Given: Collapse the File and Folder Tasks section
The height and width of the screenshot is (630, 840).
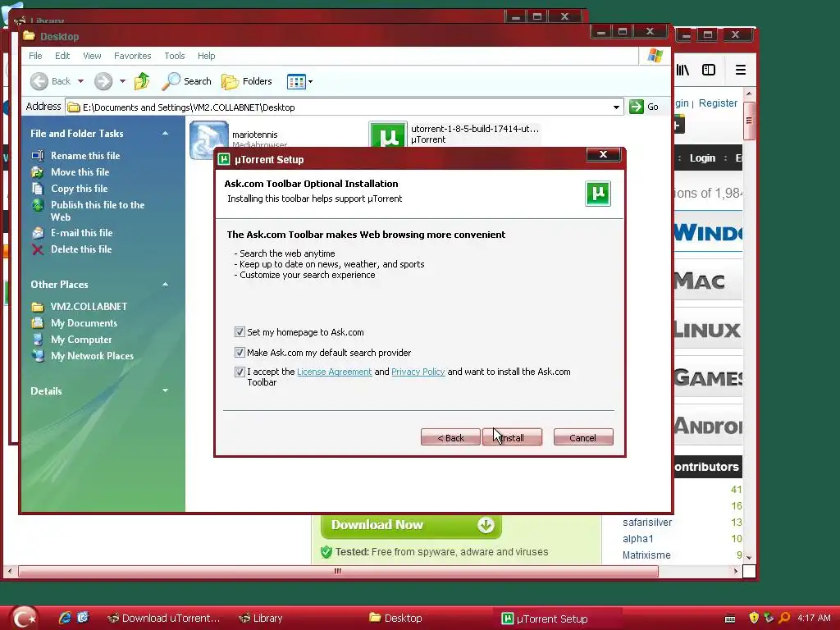Looking at the screenshot, I should [x=165, y=134].
